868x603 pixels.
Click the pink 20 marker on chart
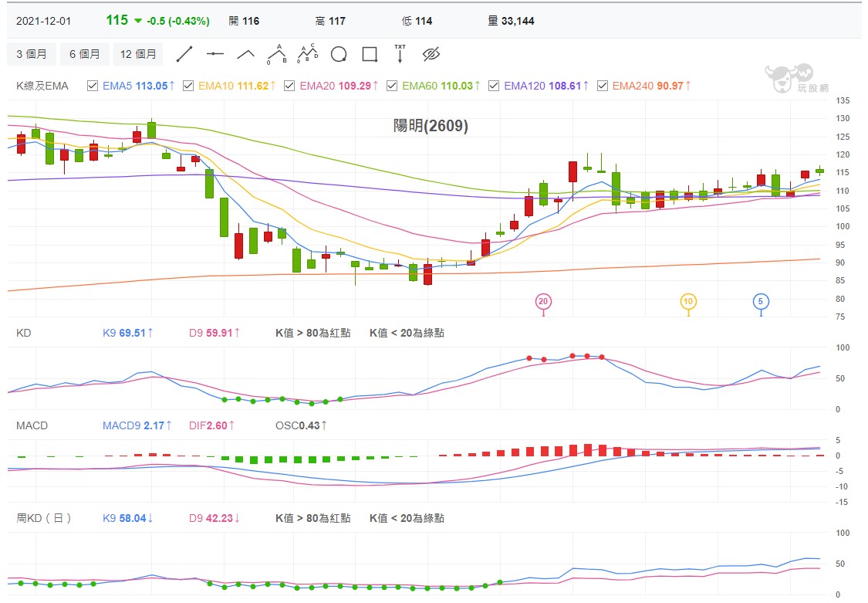(x=543, y=302)
